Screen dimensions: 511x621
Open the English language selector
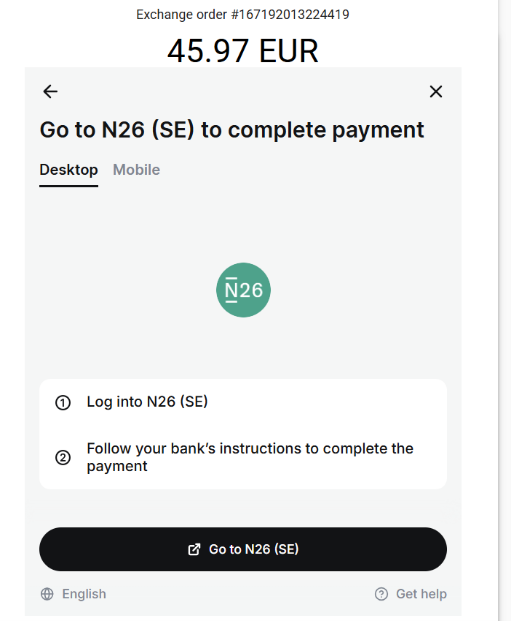coord(84,594)
